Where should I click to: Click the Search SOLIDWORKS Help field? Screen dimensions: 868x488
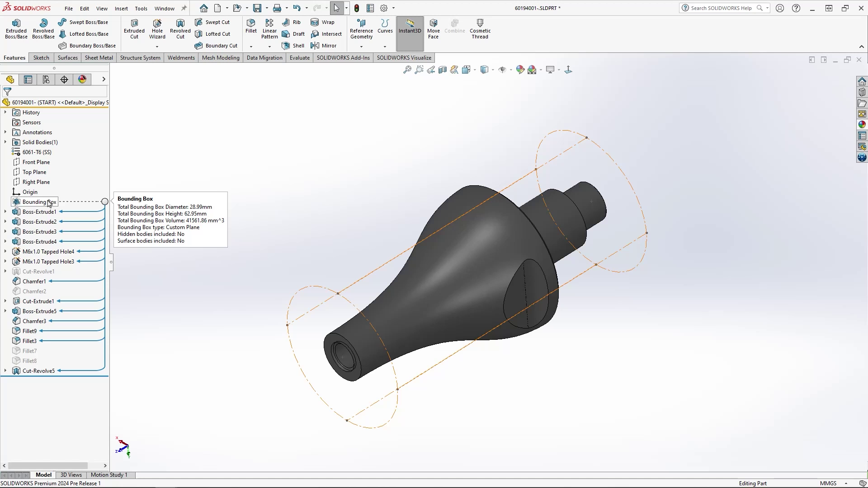(721, 8)
